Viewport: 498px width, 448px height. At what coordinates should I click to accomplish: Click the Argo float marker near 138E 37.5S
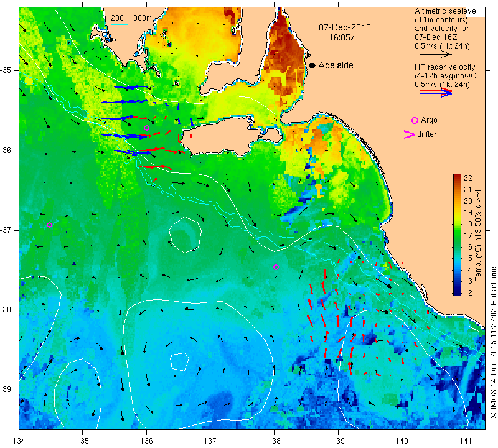[276, 268]
